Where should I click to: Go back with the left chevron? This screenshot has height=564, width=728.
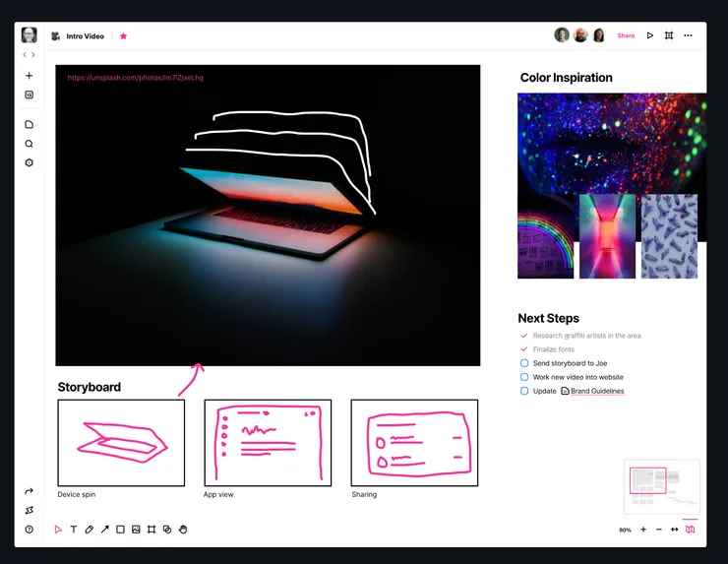(25, 55)
